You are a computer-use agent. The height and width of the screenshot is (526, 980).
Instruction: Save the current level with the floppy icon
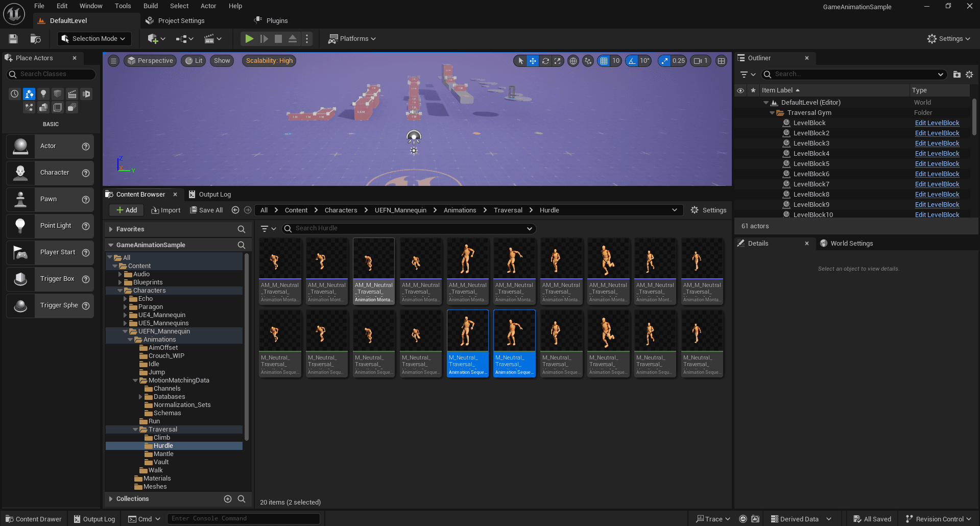[13, 39]
